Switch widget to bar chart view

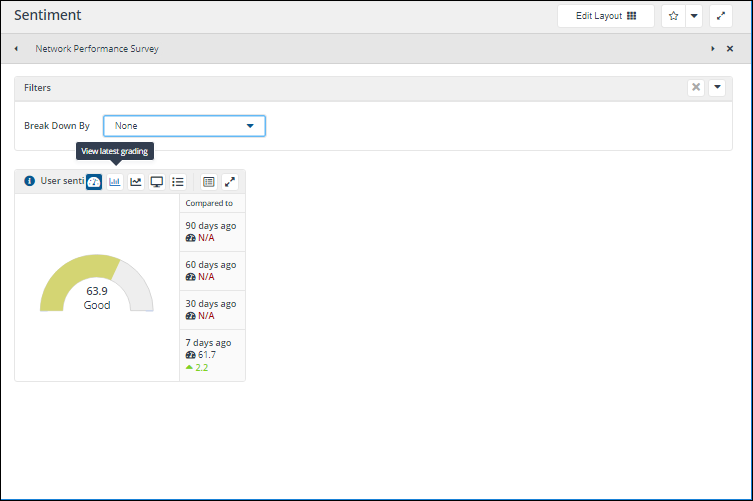click(115, 182)
